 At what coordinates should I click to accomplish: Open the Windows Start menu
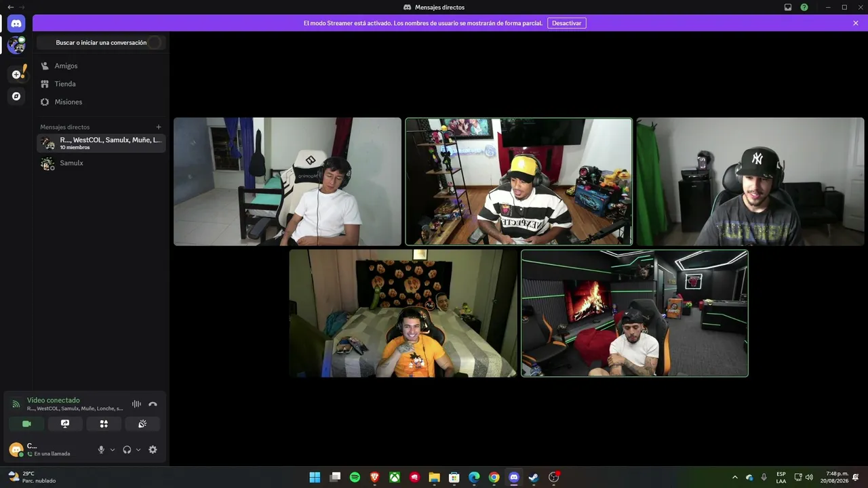coord(315,477)
